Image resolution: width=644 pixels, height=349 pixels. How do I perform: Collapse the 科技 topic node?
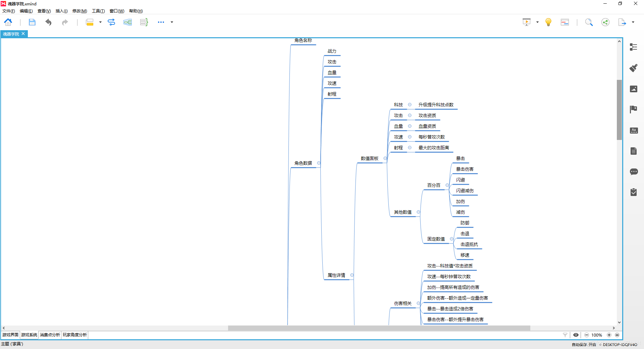pyautogui.click(x=410, y=105)
